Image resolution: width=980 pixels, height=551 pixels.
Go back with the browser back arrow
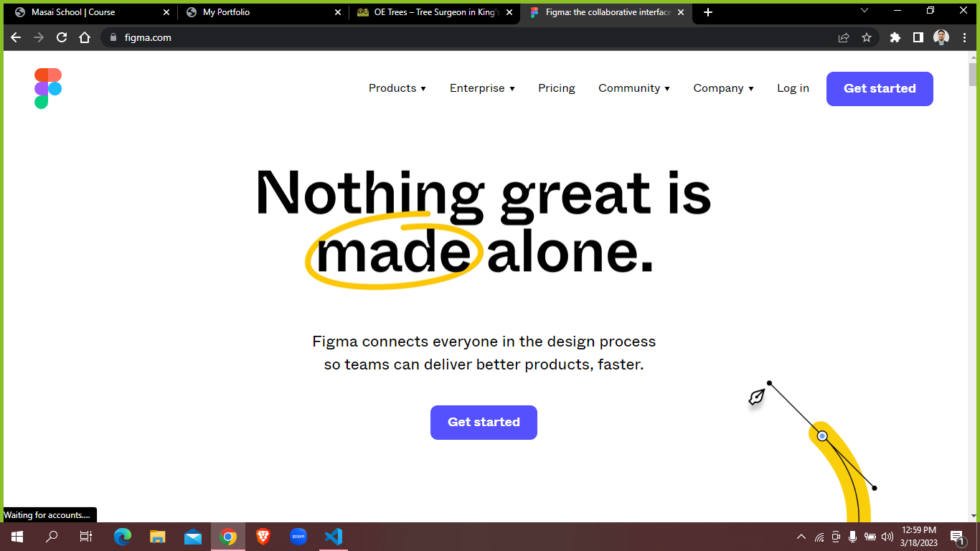tap(16, 37)
